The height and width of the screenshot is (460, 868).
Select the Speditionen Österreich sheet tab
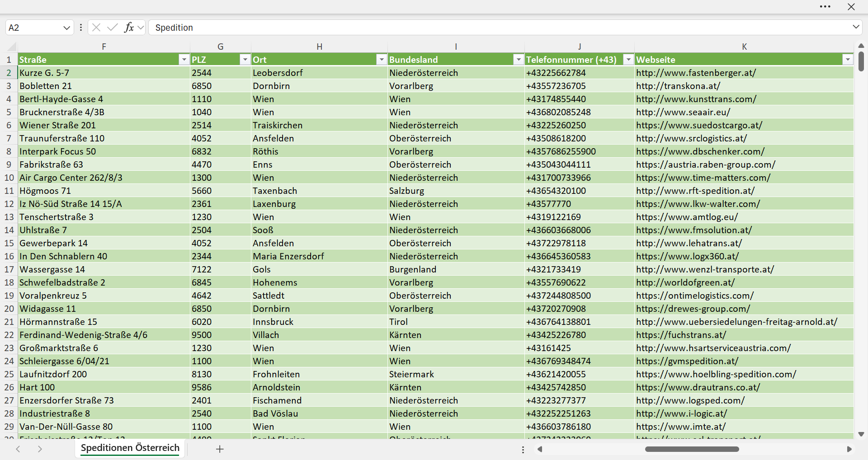[130, 448]
